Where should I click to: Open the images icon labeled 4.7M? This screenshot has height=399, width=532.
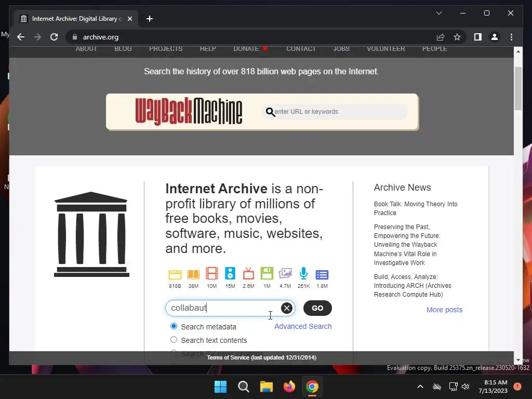pos(285,273)
